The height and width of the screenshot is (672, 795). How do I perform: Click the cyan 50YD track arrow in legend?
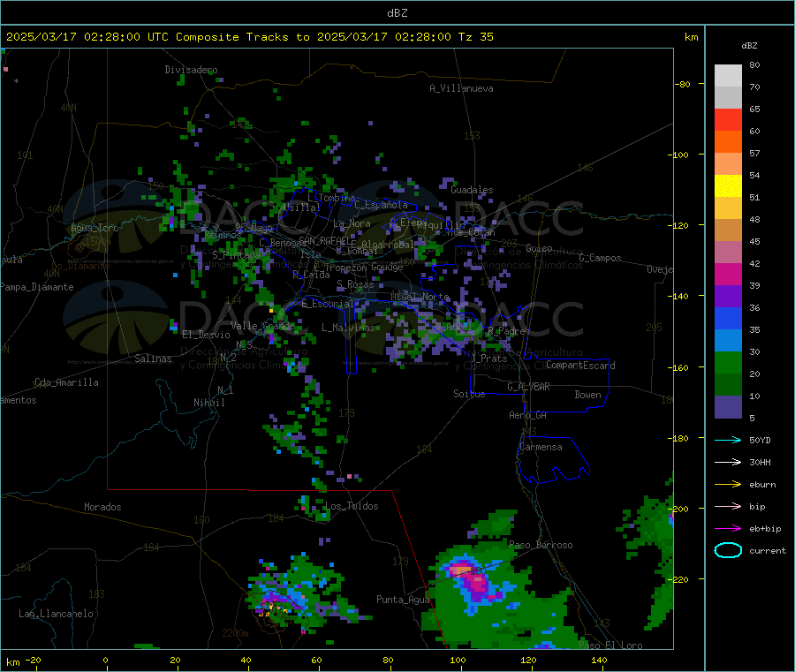(728, 440)
